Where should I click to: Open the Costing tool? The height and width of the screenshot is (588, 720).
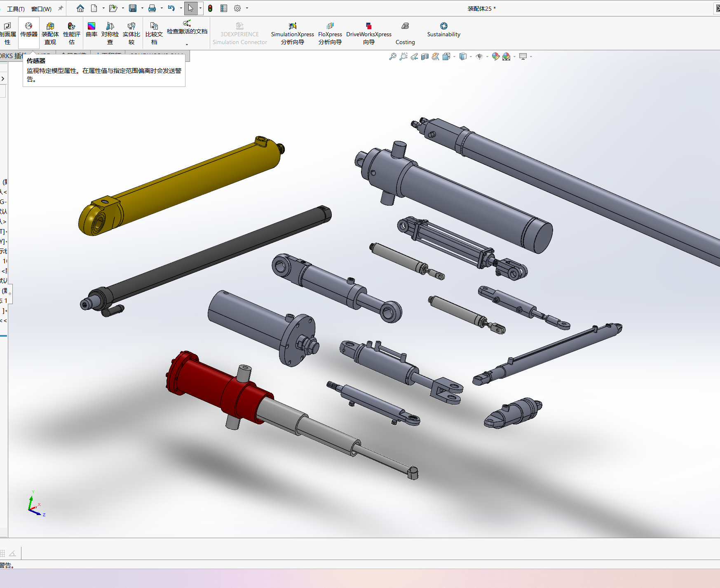[405, 33]
